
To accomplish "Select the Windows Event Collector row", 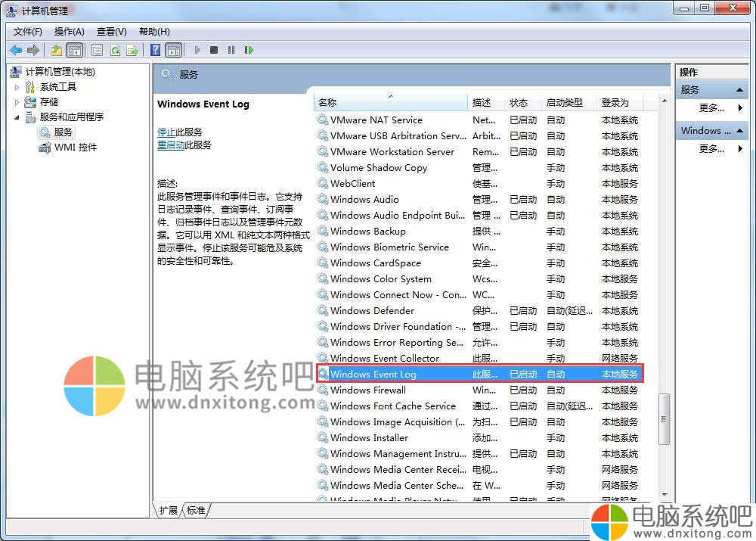I will [x=479, y=358].
